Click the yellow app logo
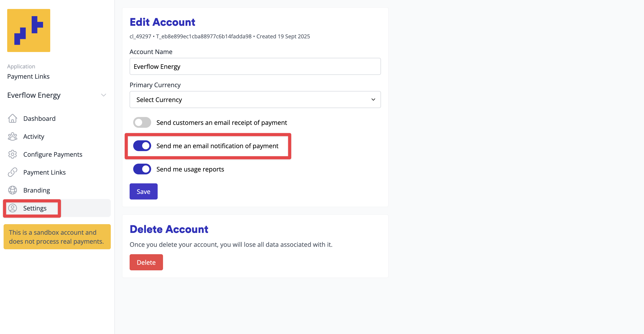644x334 pixels. click(29, 30)
